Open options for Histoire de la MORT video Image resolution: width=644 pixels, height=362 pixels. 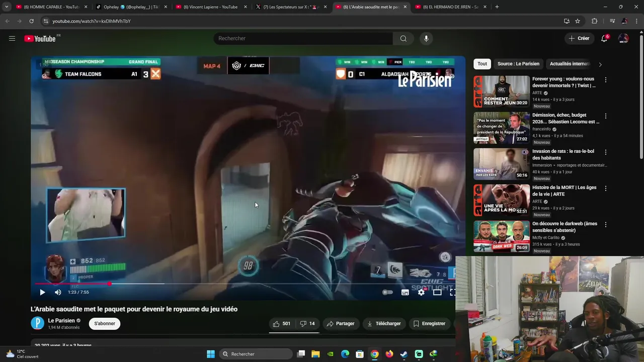(605, 189)
